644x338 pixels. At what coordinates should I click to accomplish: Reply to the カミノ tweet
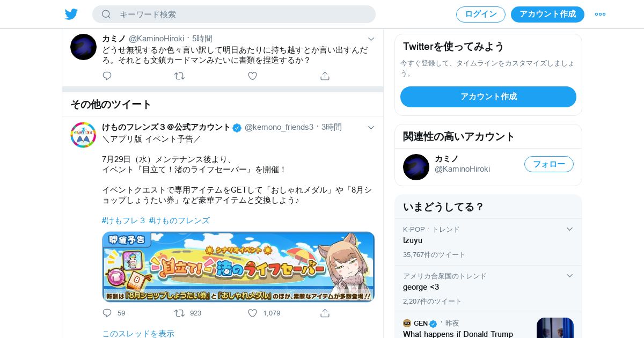coord(107,76)
